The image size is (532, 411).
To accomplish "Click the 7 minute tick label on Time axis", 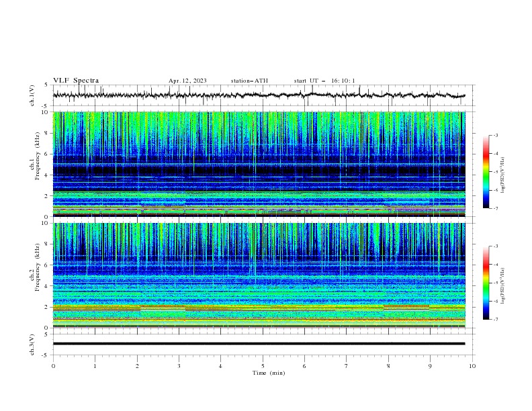I will tap(346, 366).
